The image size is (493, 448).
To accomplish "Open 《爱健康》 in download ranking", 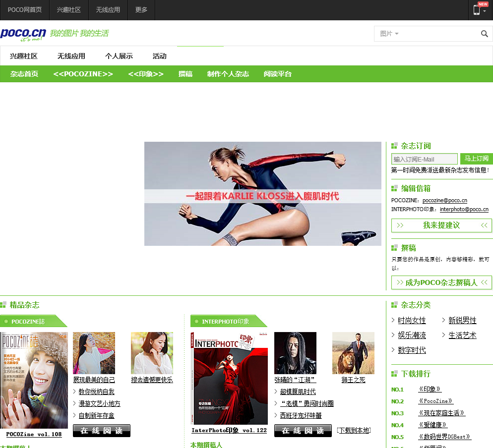I will [433, 425].
